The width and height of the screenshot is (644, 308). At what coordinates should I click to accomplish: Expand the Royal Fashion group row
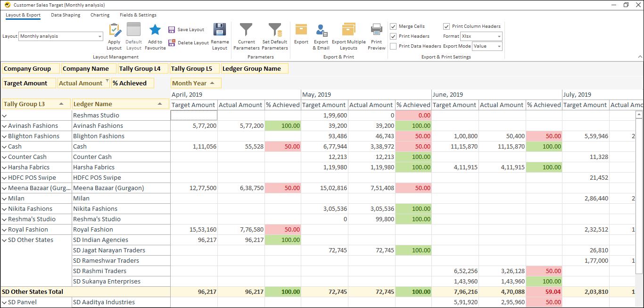[x=5, y=229]
